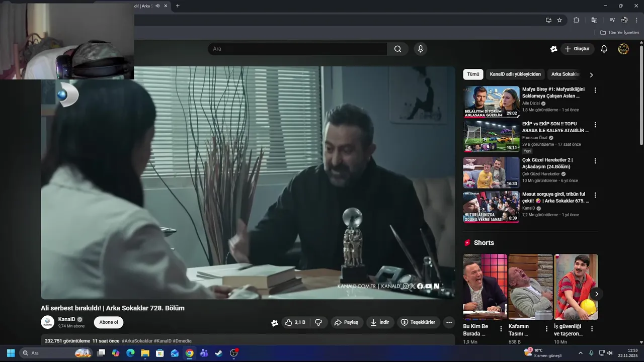Image resolution: width=644 pixels, height=362 pixels.
Task: Open OBS Studio from the taskbar
Action: pyautogui.click(x=234, y=353)
